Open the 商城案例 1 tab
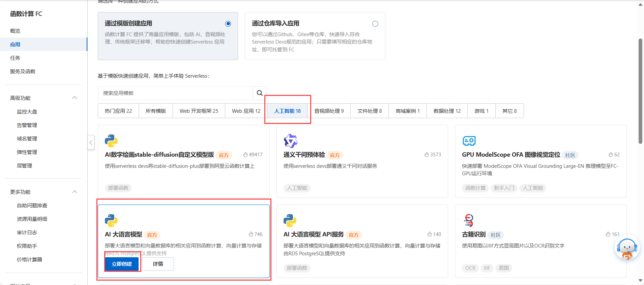 [408, 111]
